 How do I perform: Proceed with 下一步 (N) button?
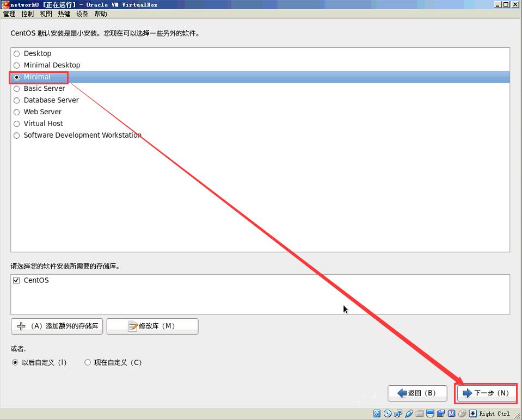coord(486,393)
